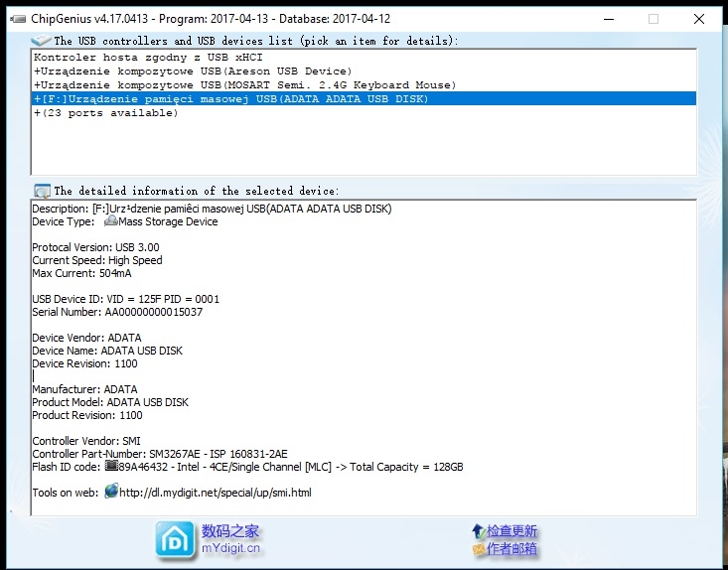Open the 检查更新 check update link

511,531
